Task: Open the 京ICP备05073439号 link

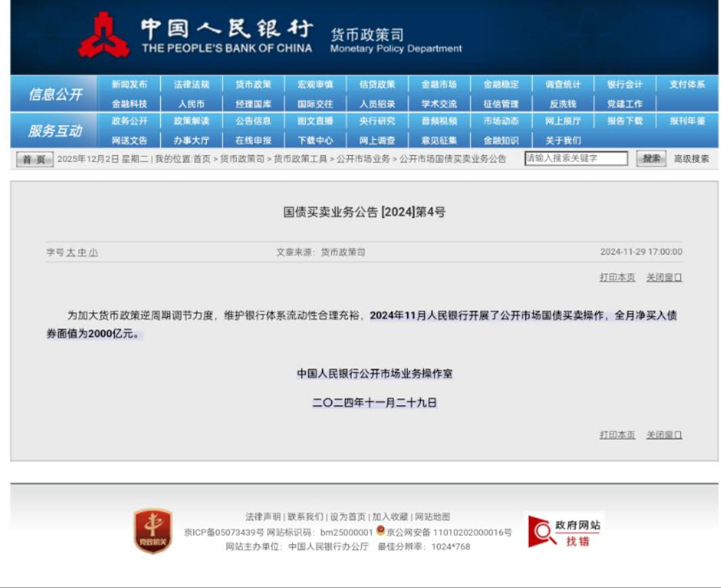Action: pyautogui.click(x=224, y=533)
